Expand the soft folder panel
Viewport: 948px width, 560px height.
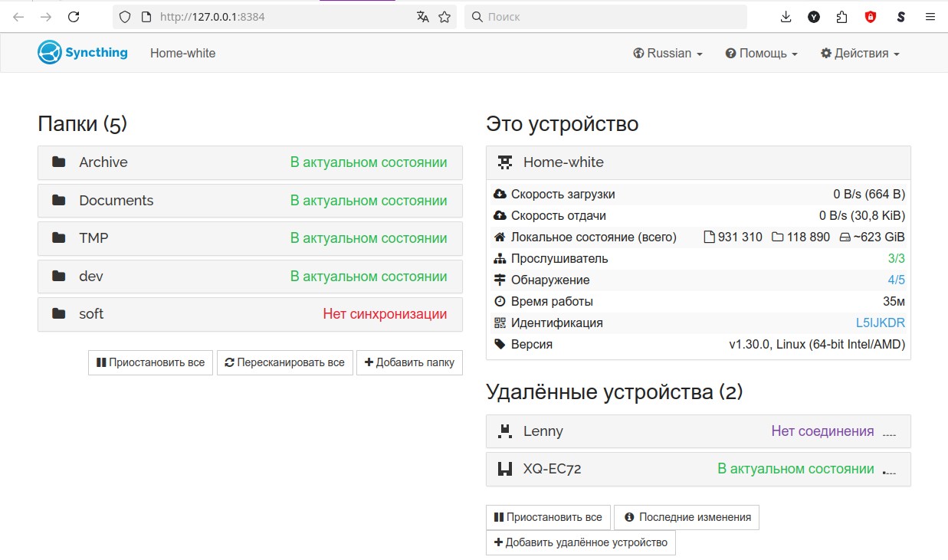[250, 314]
